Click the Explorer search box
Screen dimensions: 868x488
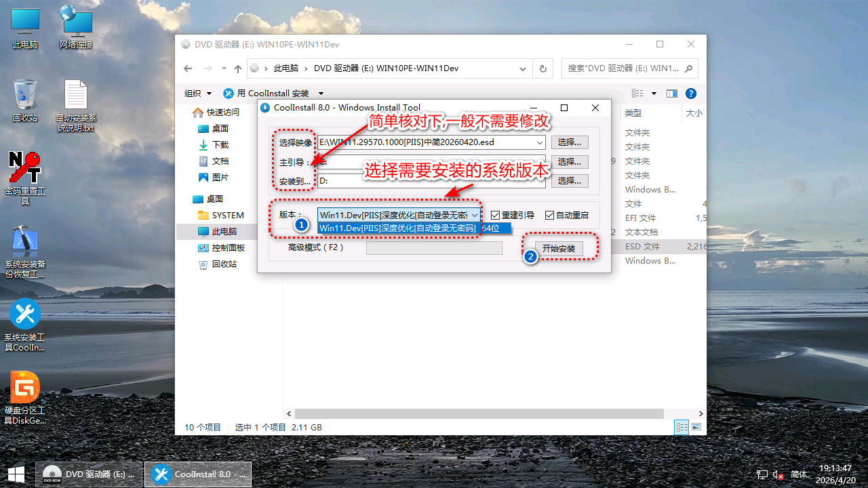coord(629,68)
